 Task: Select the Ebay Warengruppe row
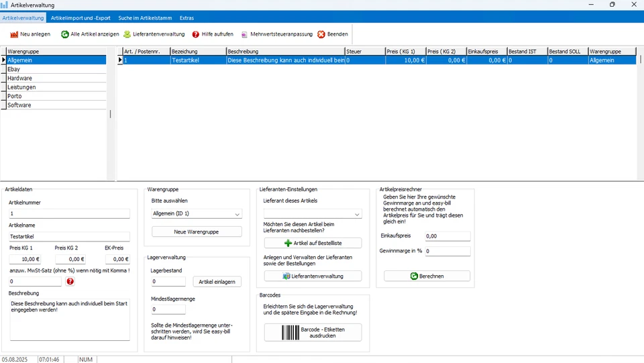56,69
